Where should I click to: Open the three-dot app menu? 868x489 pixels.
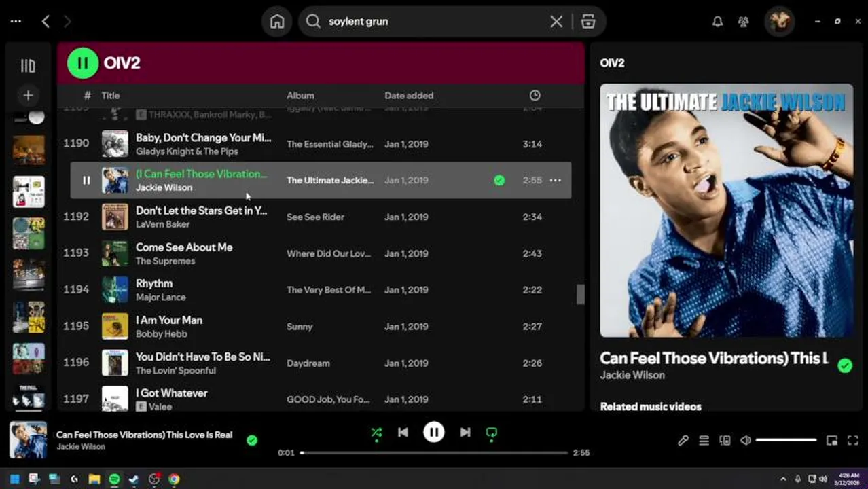coord(16,22)
